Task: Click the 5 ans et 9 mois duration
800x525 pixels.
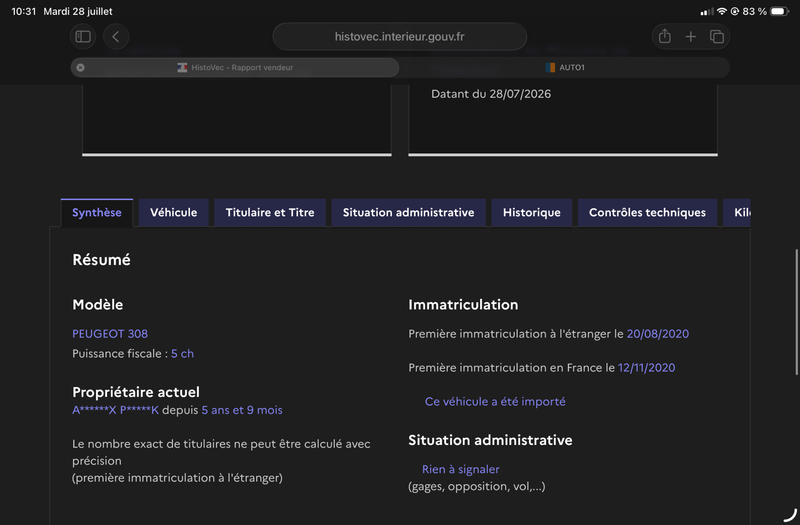Action: (242, 410)
